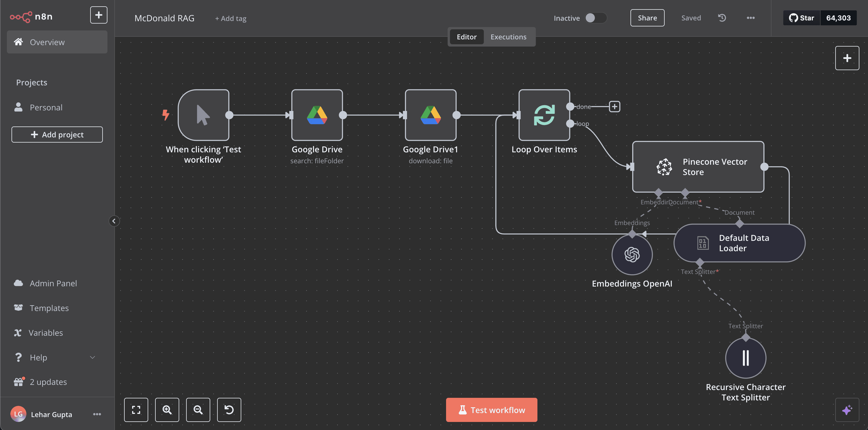Switch to the Editor tab
Viewport: 868px width, 430px height.
point(467,37)
